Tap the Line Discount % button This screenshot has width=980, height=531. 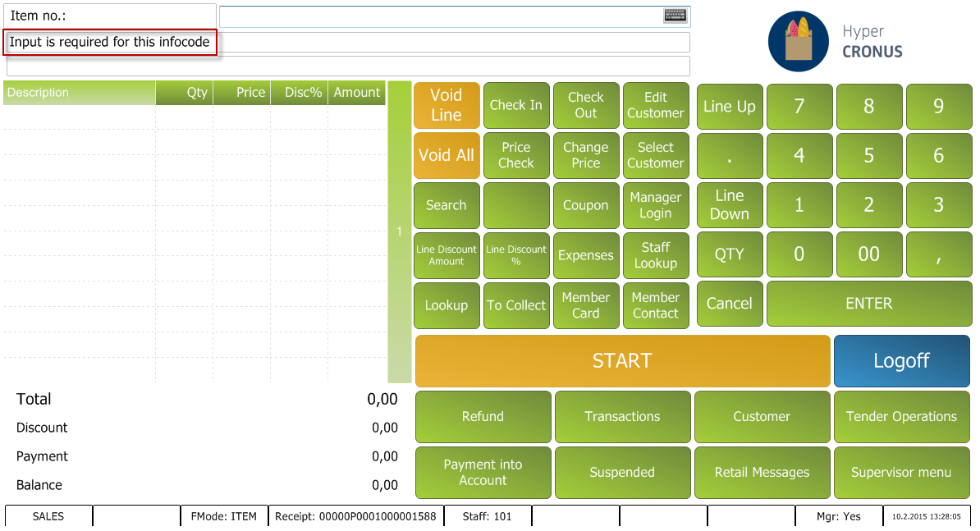tap(516, 255)
